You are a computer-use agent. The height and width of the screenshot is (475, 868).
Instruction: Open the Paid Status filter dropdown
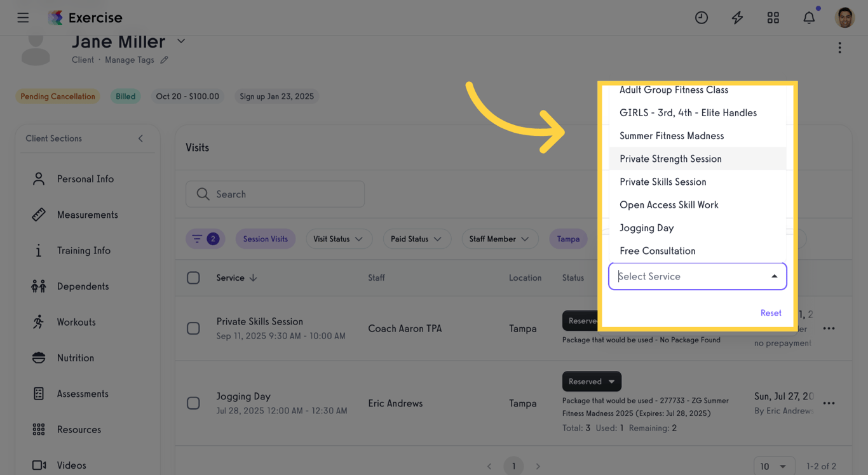416,239
